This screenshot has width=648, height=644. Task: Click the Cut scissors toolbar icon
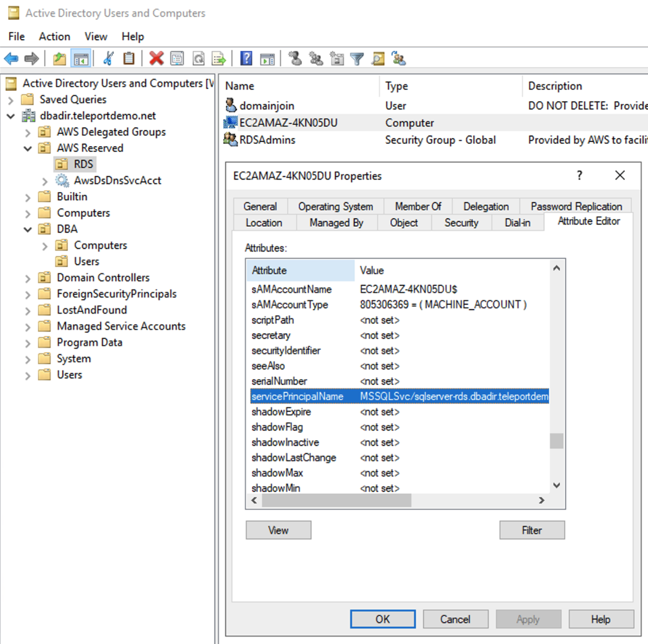(x=109, y=58)
